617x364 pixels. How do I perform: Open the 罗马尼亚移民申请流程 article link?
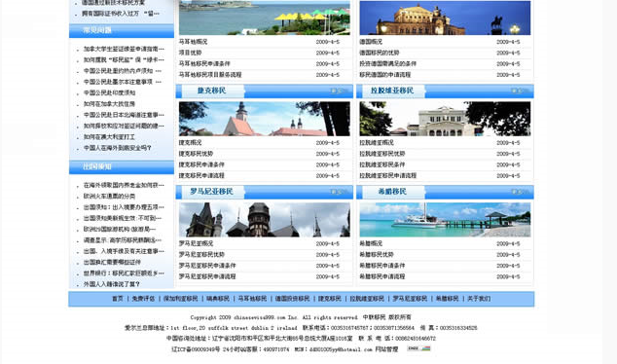(207, 276)
